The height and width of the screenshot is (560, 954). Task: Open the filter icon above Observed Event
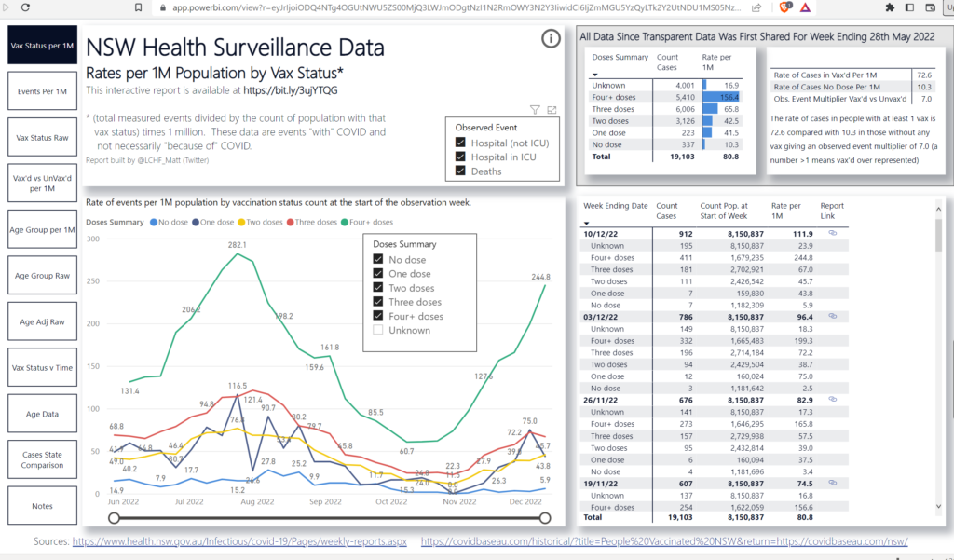[535, 110]
